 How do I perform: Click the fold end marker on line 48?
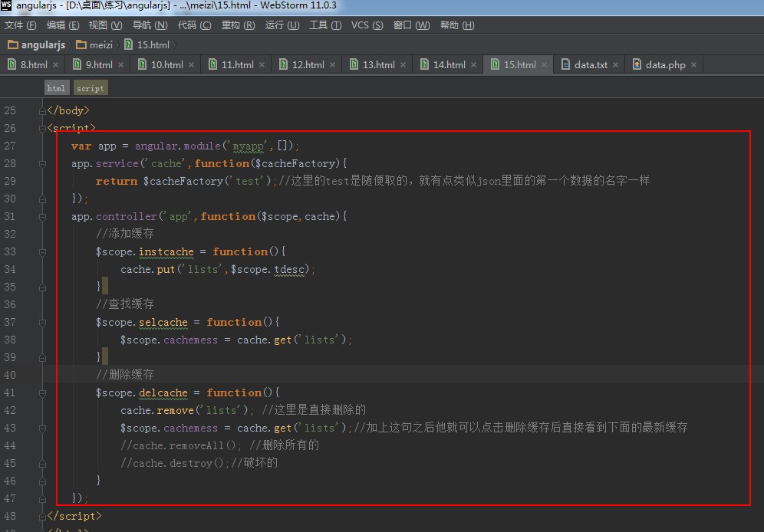42,517
